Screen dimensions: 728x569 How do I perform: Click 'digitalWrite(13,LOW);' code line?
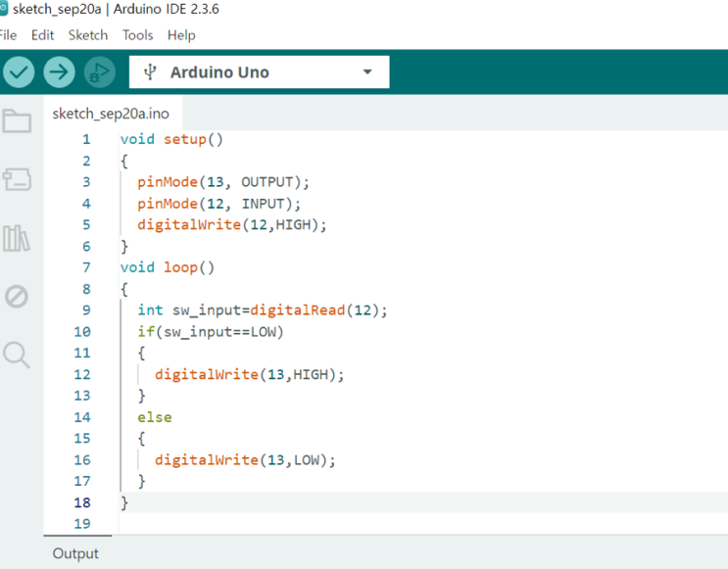click(x=245, y=460)
